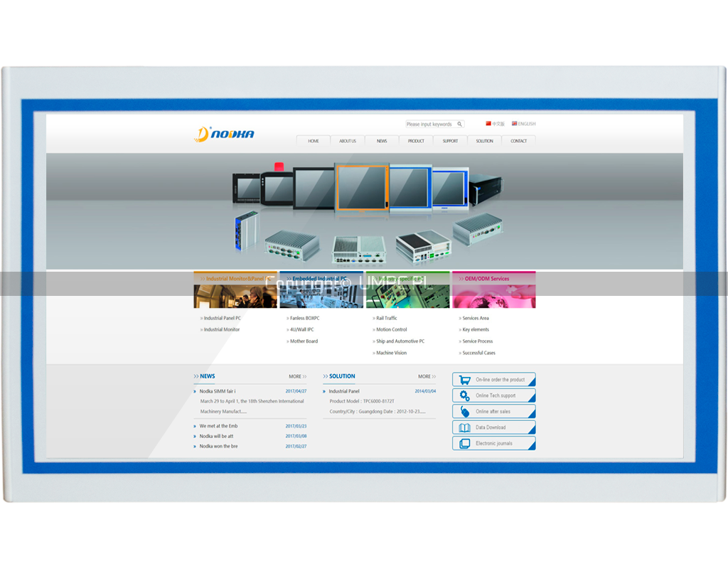Open the NEWS menu tab

click(382, 141)
